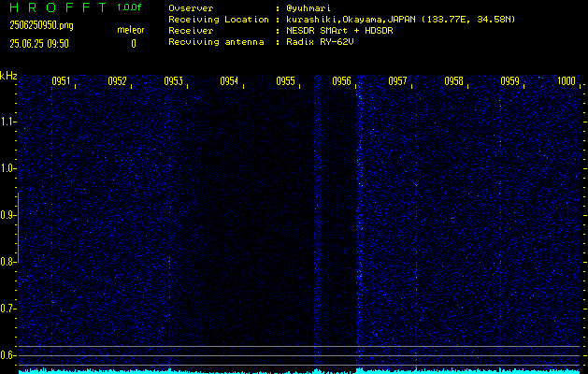
Task: Click time marker 0959
Action: pyautogui.click(x=509, y=81)
